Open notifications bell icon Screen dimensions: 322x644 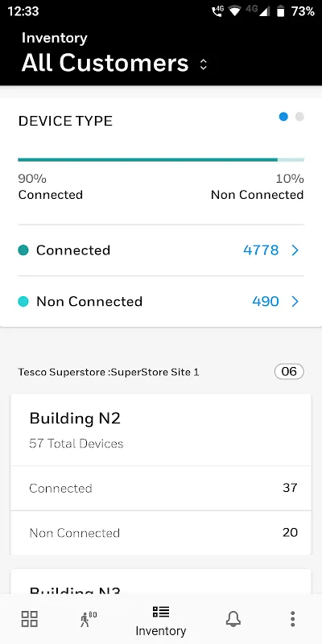233,618
